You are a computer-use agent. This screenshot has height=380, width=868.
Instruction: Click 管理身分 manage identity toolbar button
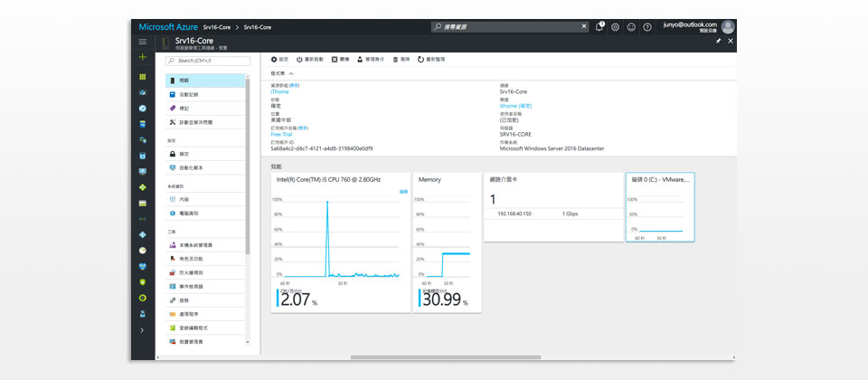[371, 60]
